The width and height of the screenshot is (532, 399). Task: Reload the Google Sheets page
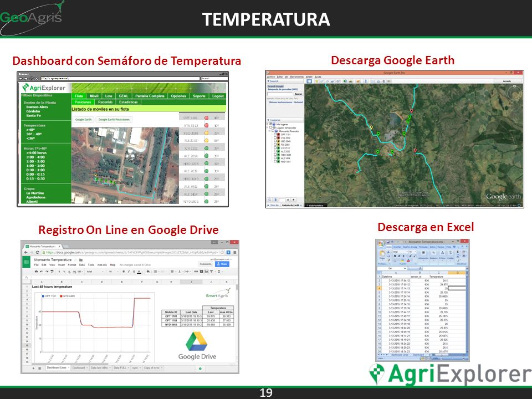click(37, 253)
